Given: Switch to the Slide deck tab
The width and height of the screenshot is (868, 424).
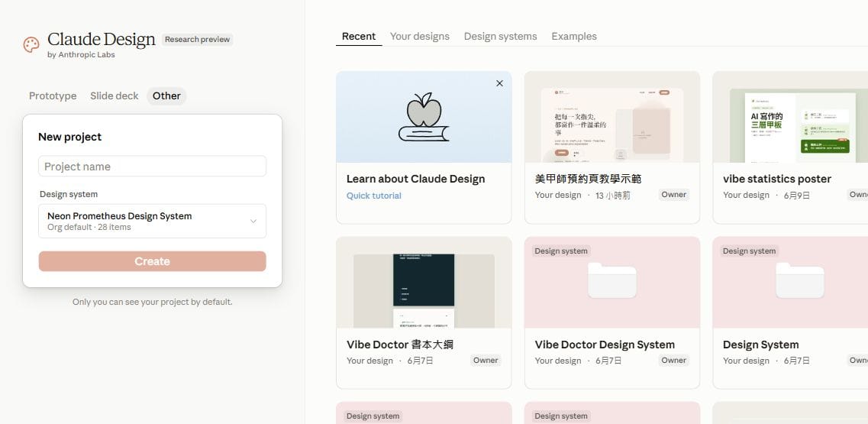Looking at the screenshot, I should point(114,96).
